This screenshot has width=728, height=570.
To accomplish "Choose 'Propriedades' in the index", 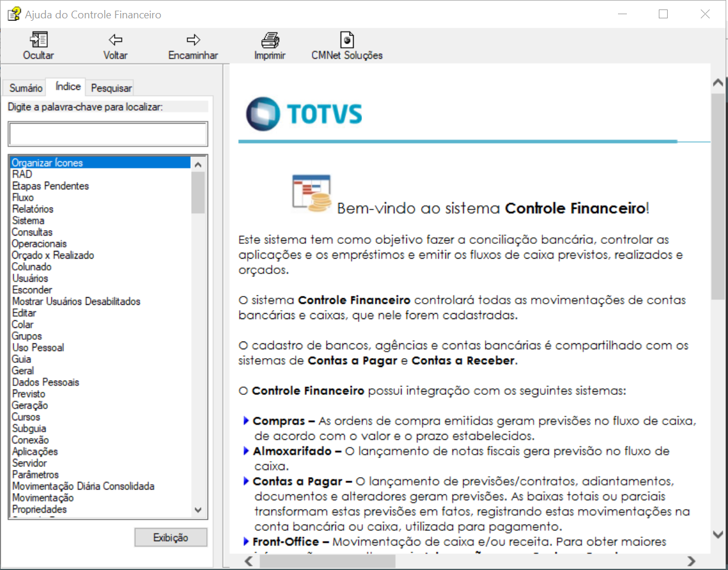I will point(101,509).
